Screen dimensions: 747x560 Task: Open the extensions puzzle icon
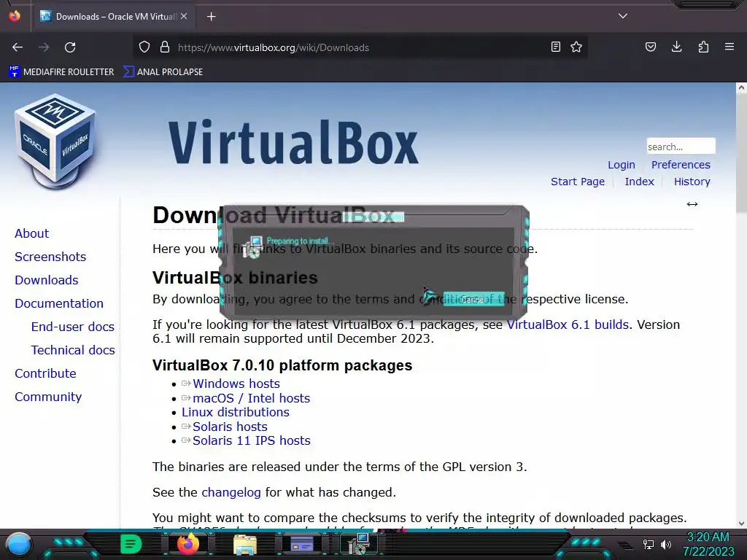[x=703, y=47]
